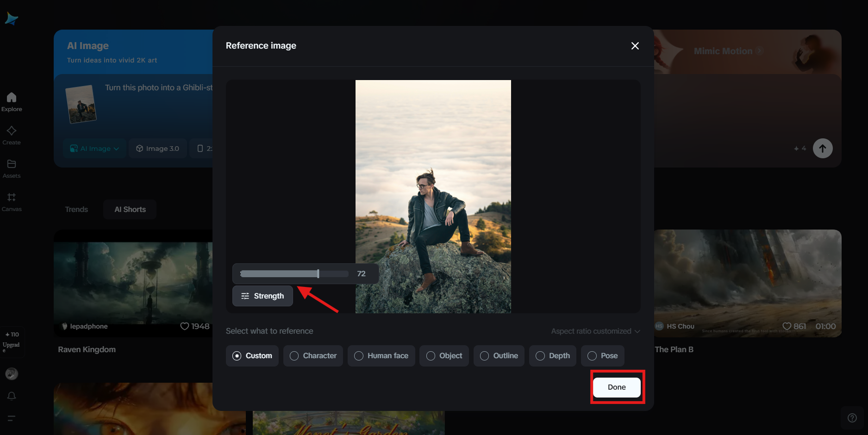Select the Outline reference option
Screen dimensions: 868x435
499,356
